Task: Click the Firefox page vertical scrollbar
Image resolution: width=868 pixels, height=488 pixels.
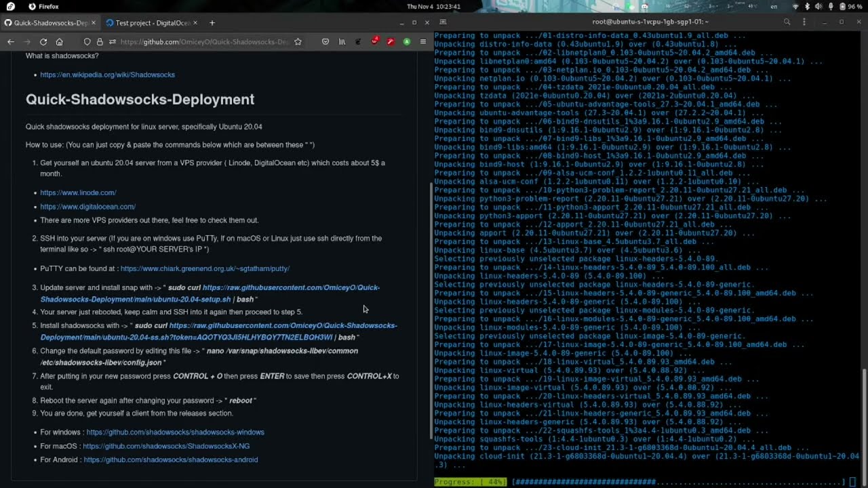Action: tap(432, 312)
